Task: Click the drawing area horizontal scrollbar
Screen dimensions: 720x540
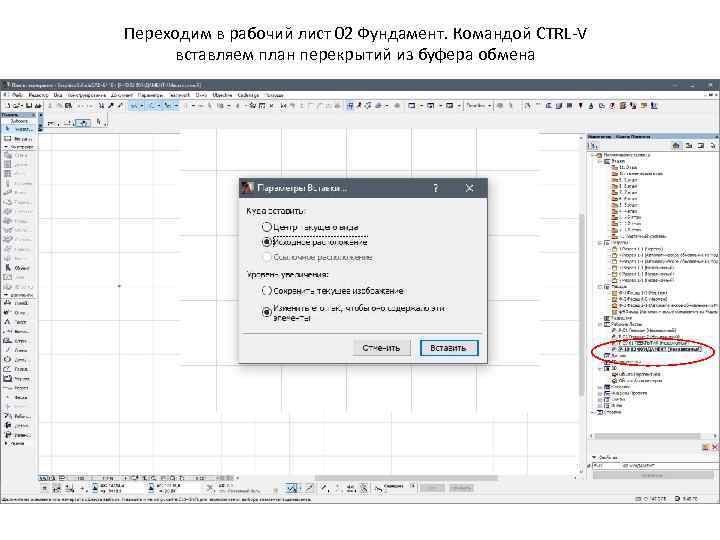Action: (406, 478)
